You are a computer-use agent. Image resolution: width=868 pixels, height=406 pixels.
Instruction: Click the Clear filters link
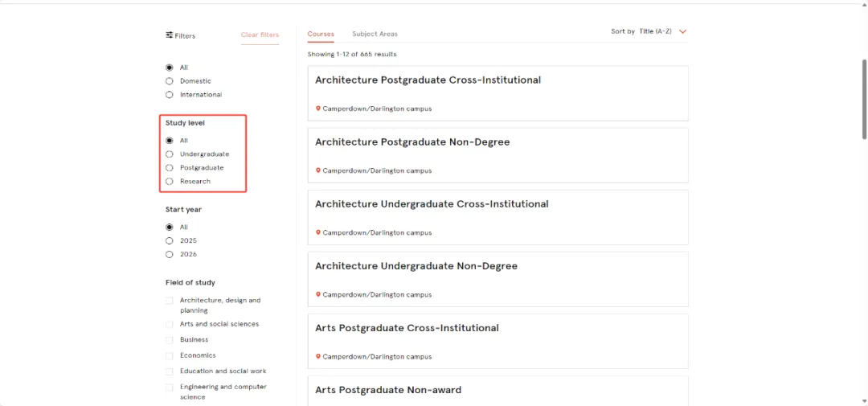(x=260, y=35)
